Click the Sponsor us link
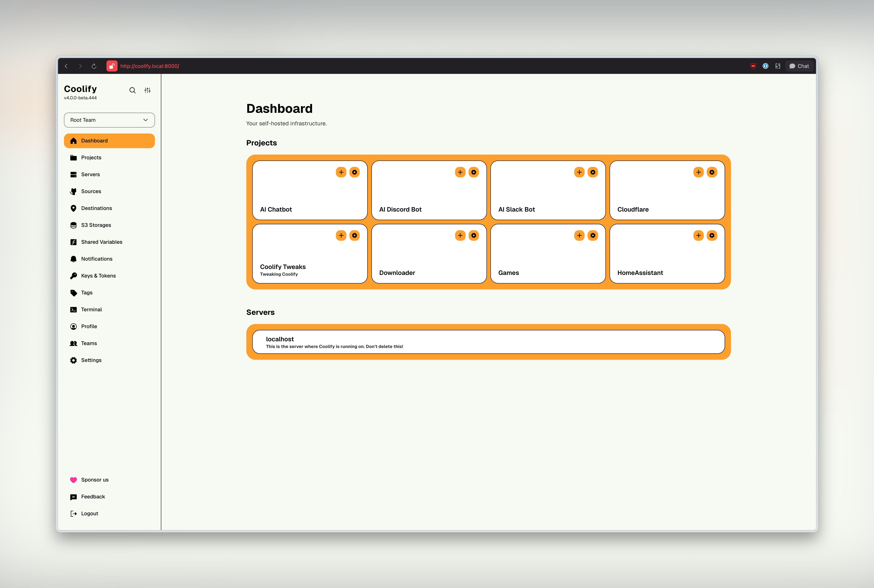This screenshot has height=588, width=874. point(95,480)
